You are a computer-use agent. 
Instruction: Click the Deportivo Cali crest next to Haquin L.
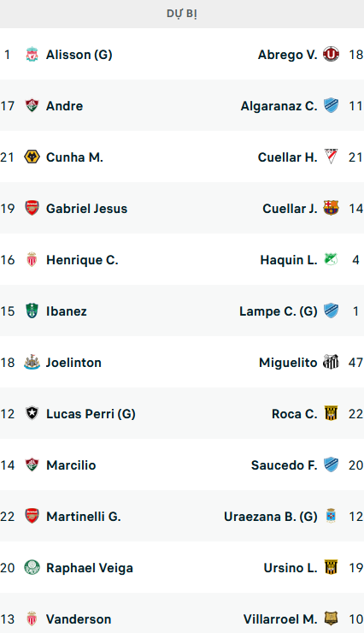pyautogui.click(x=331, y=259)
